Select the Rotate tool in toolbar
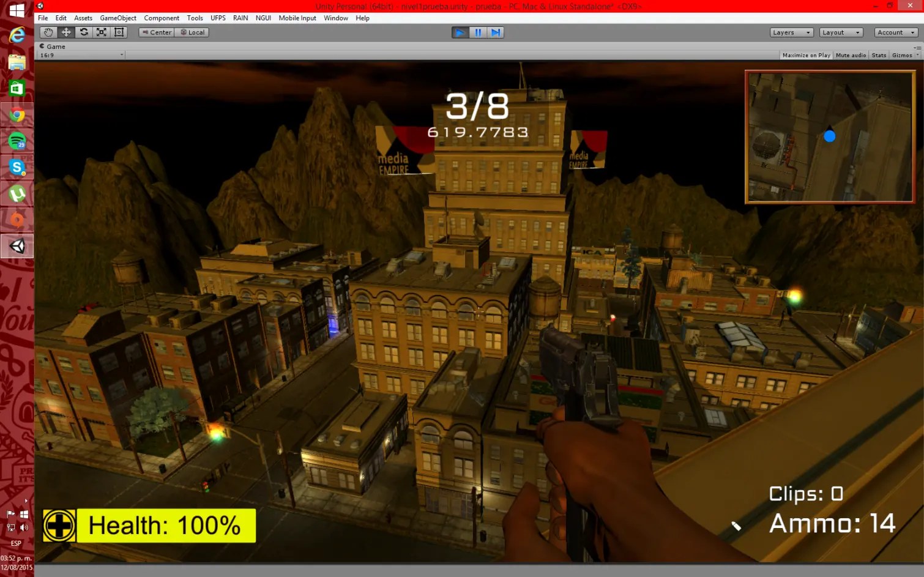The image size is (924, 577). pyautogui.click(x=84, y=32)
